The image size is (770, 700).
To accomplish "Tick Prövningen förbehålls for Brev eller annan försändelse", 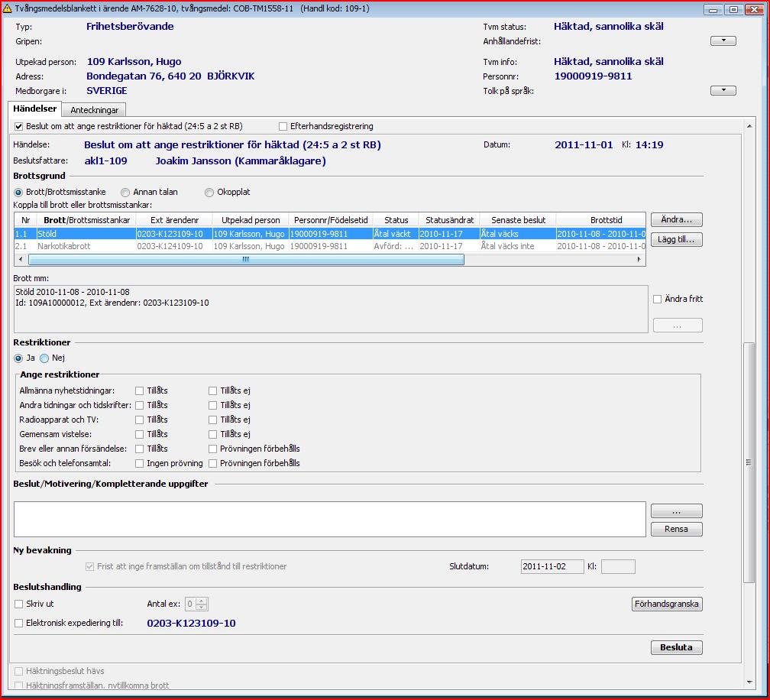I will tap(212, 449).
